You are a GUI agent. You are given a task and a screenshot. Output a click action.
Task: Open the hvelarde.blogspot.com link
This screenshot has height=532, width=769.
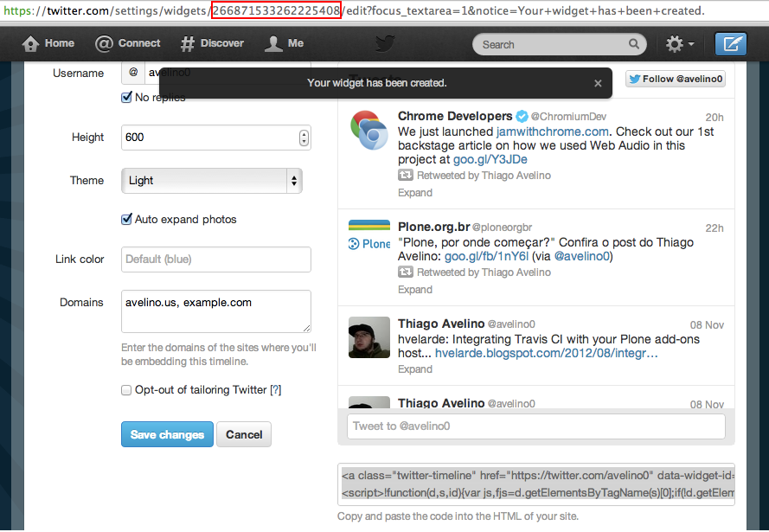point(547,353)
